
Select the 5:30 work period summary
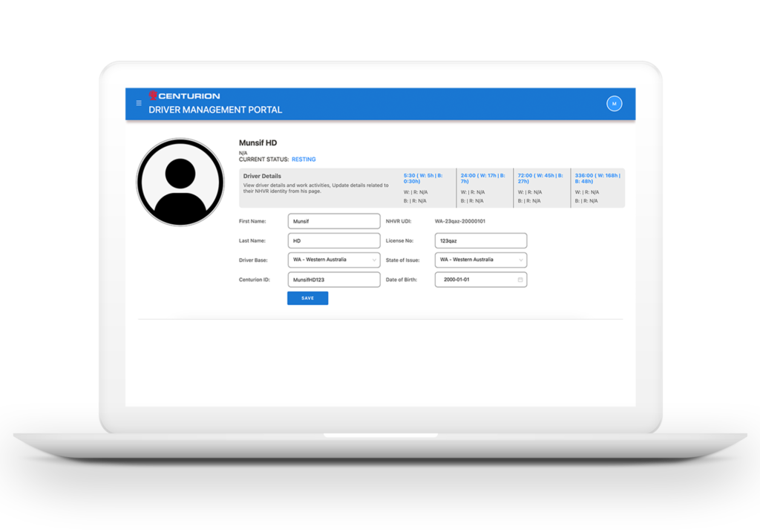click(x=425, y=179)
